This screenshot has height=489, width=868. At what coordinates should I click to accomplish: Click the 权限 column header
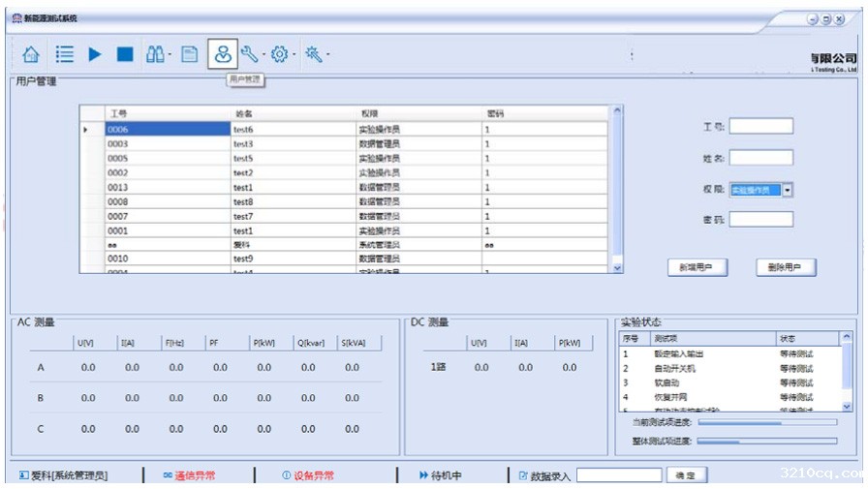click(x=419, y=113)
